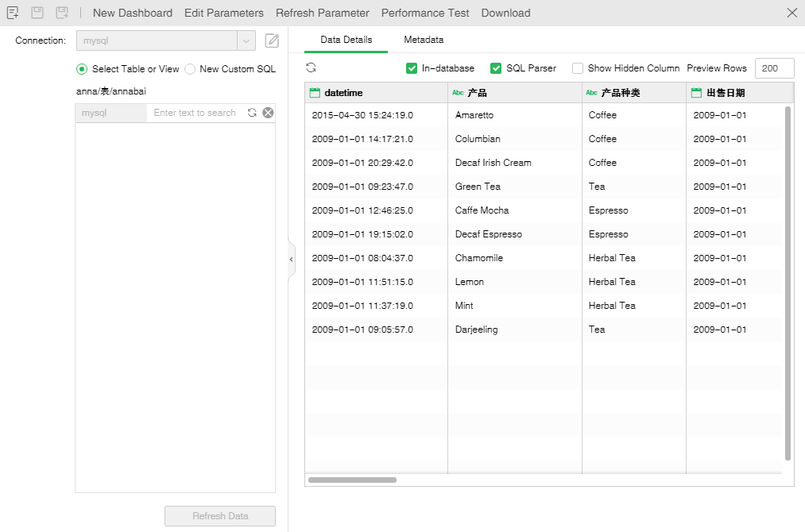Click the 2009-01-01 09:05:57.0 cell

tap(377, 330)
